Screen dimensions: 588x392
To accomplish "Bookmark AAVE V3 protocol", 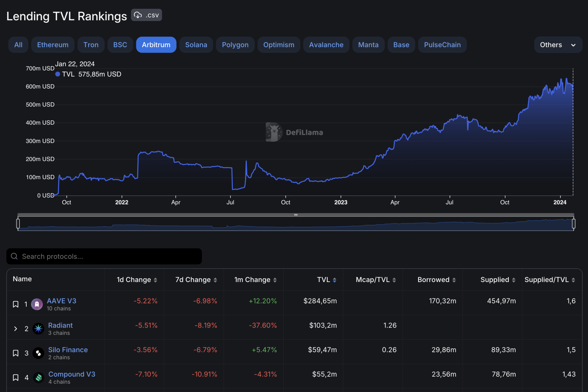I will [x=16, y=304].
